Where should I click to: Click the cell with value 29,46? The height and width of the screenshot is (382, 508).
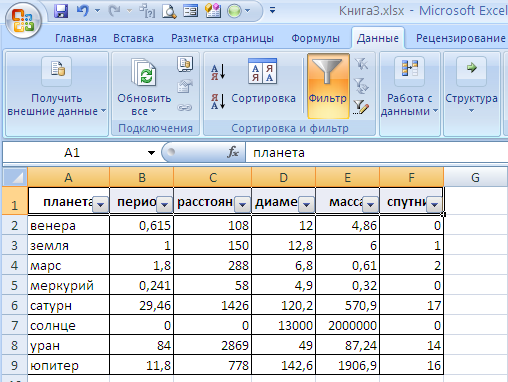click(141, 305)
